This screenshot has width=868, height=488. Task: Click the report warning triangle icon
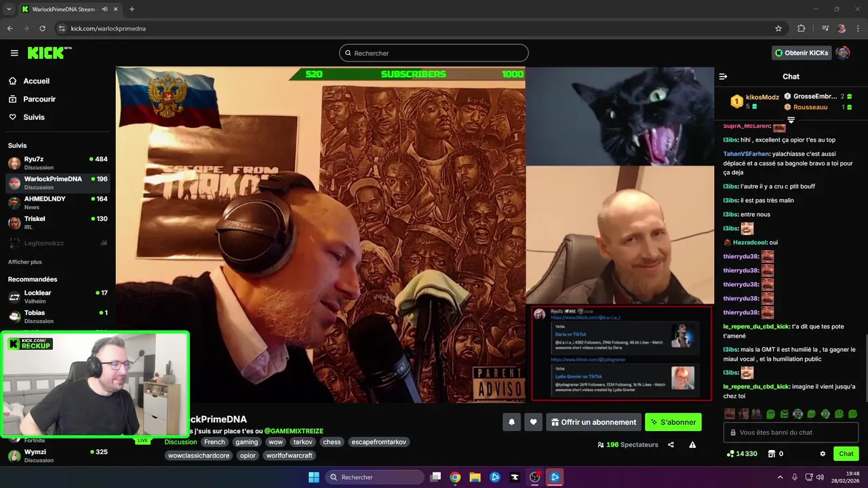(x=692, y=445)
